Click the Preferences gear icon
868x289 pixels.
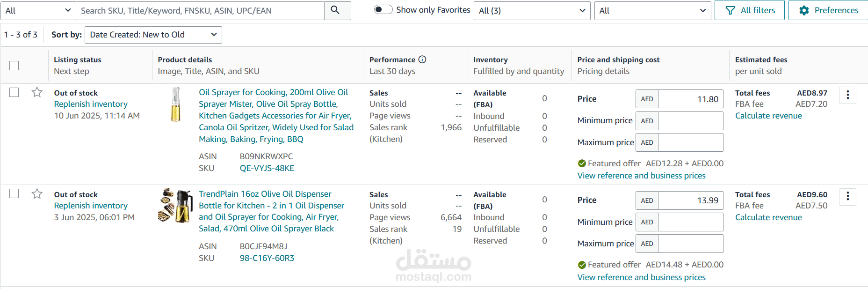804,10
